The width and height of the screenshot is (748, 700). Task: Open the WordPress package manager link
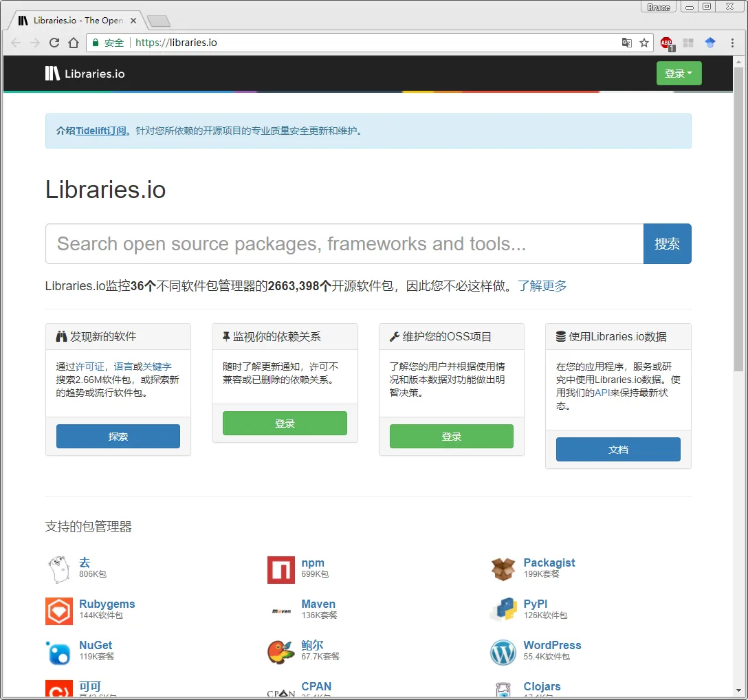click(552, 645)
